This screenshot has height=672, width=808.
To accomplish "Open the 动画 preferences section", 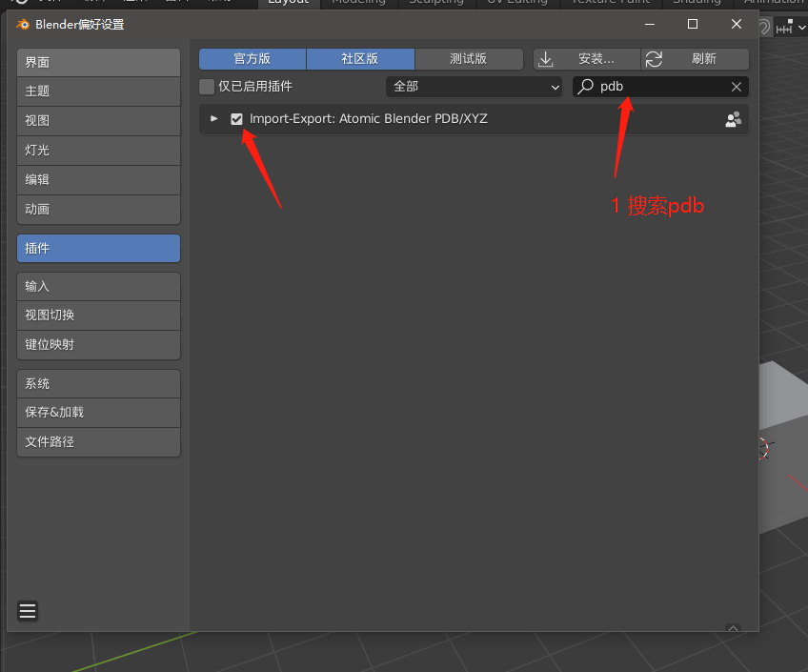I will [x=98, y=210].
